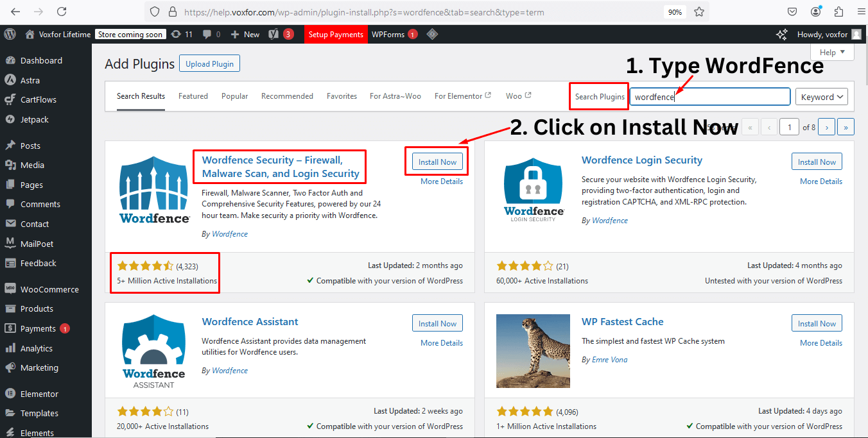This screenshot has height=438, width=868.
Task: Open the Firefox application hamburger menu
Action: click(860, 12)
